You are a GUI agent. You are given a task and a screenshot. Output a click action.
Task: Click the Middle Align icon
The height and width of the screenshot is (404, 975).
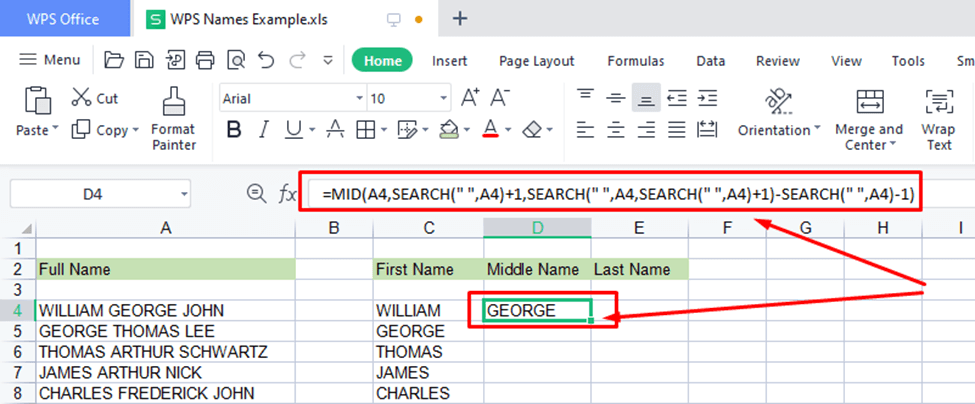616,98
